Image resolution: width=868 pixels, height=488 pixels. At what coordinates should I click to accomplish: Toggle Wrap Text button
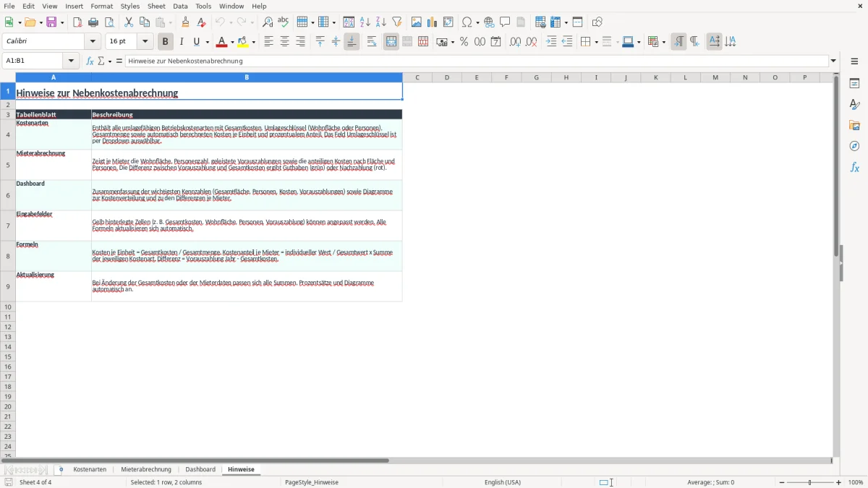click(372, 42)
